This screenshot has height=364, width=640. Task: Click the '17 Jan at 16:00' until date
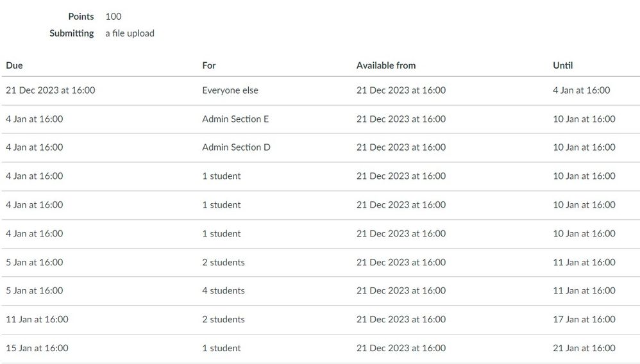point(584,319)
